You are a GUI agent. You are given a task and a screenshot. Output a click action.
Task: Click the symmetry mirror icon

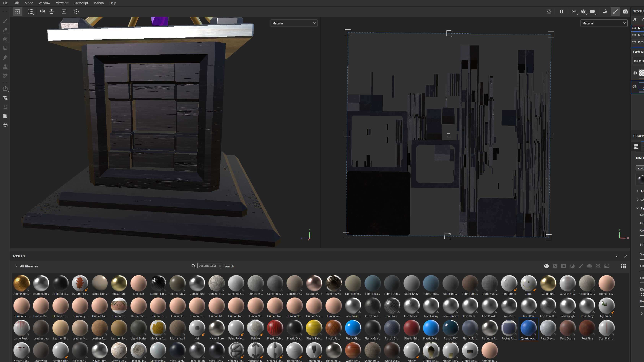pos(574,11)
